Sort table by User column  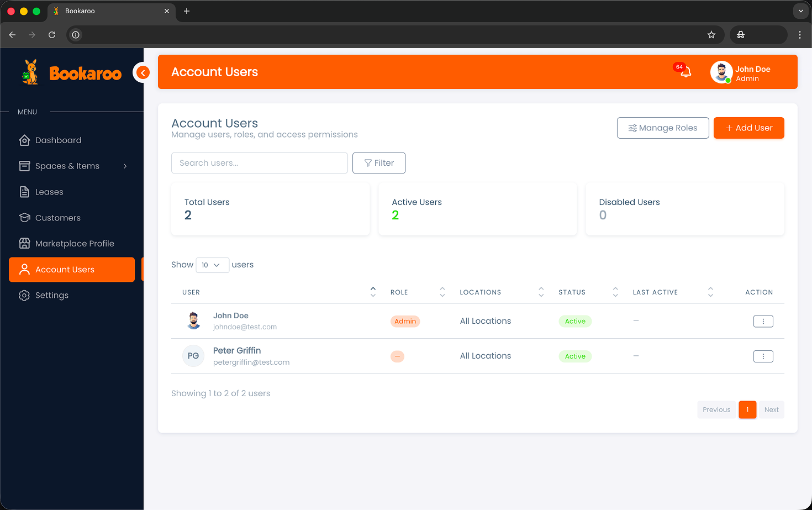pyautogui.click(x=373, y=292)
